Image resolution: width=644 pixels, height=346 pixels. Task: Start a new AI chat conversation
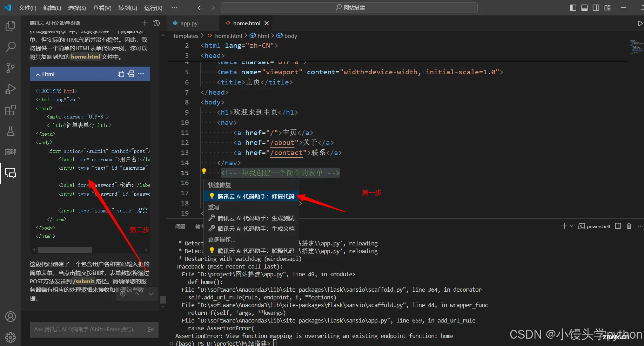pos(145,23)
